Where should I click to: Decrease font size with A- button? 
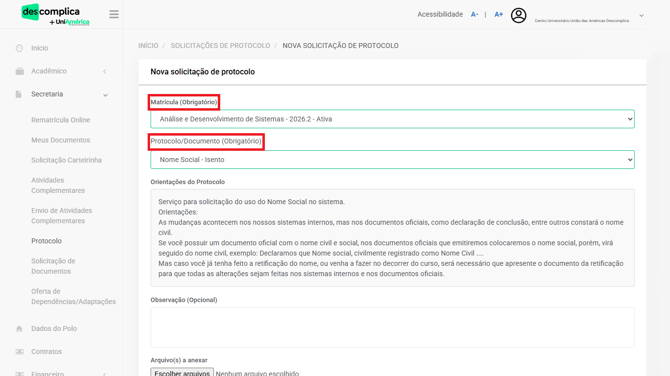(x=474, y=15)
